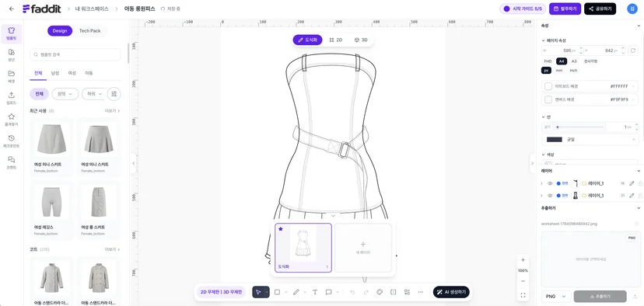Open the color palette tool
644x306 pixels.
380,292
